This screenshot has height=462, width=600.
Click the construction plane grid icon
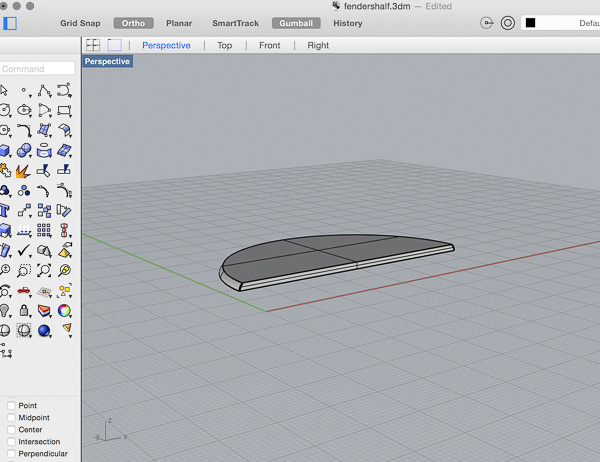tap(44, 292)
